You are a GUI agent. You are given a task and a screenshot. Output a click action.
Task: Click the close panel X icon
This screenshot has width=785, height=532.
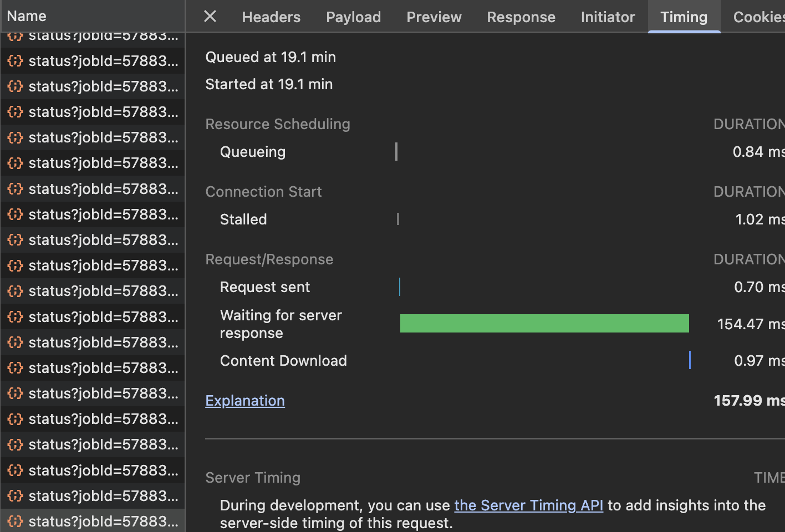tap(210, 16)
